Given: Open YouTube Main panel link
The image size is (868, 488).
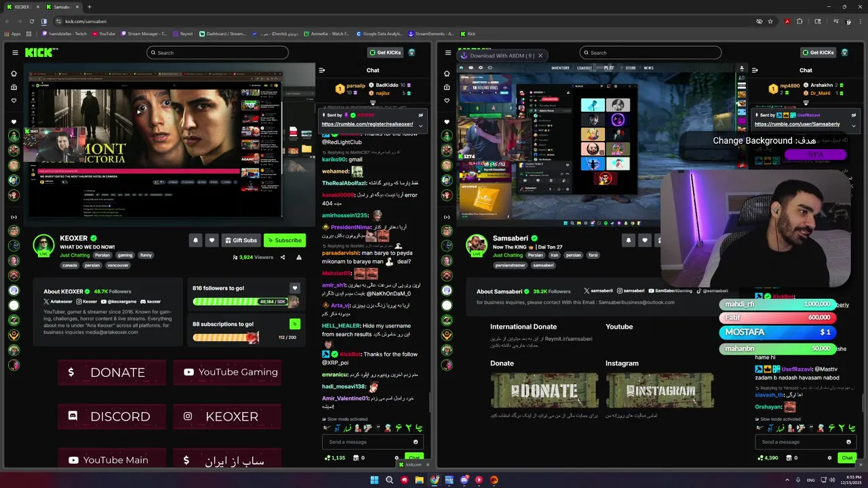Looking at the screenshot, I should [x=112, y=458].
